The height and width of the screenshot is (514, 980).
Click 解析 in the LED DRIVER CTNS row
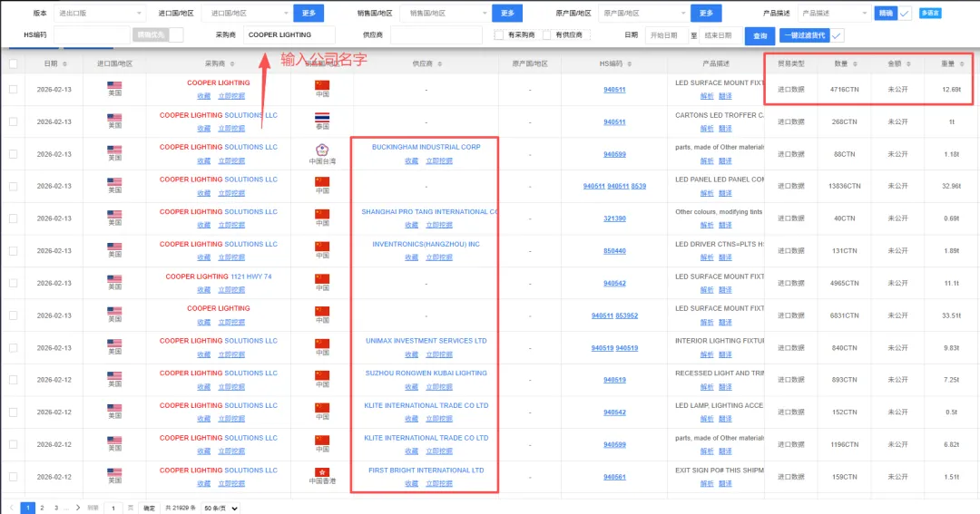tap(707, 257)
